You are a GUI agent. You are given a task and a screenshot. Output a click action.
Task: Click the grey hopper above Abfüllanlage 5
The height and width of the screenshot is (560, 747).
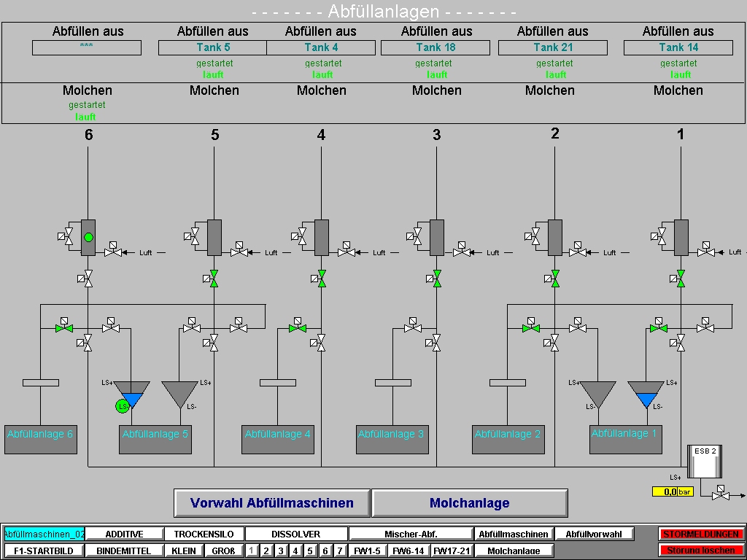pos(179,394)
